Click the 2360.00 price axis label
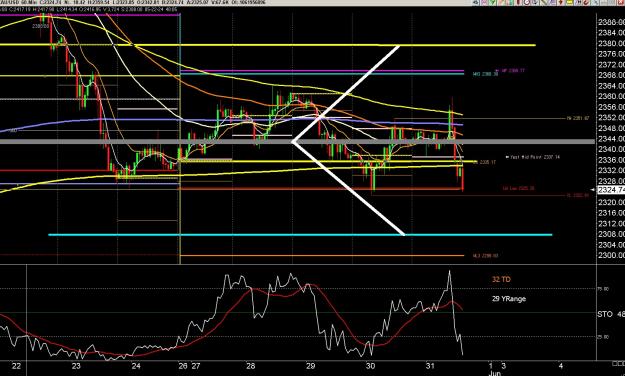The height and width of the screenshot is (376, 625). 611,96
